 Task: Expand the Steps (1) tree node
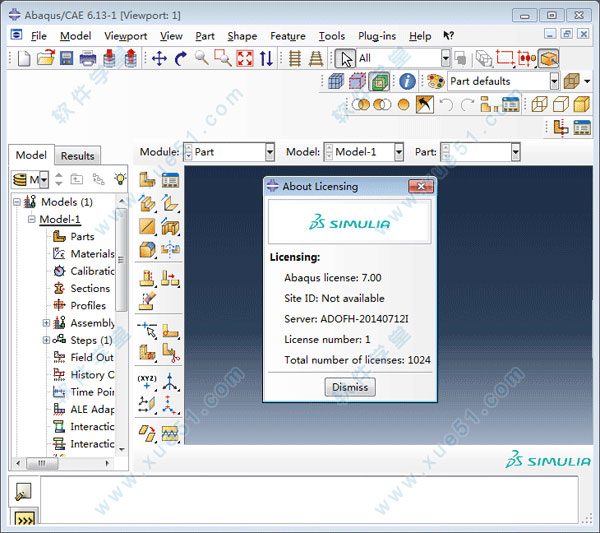pyautogui.click(x=46, y=340)
